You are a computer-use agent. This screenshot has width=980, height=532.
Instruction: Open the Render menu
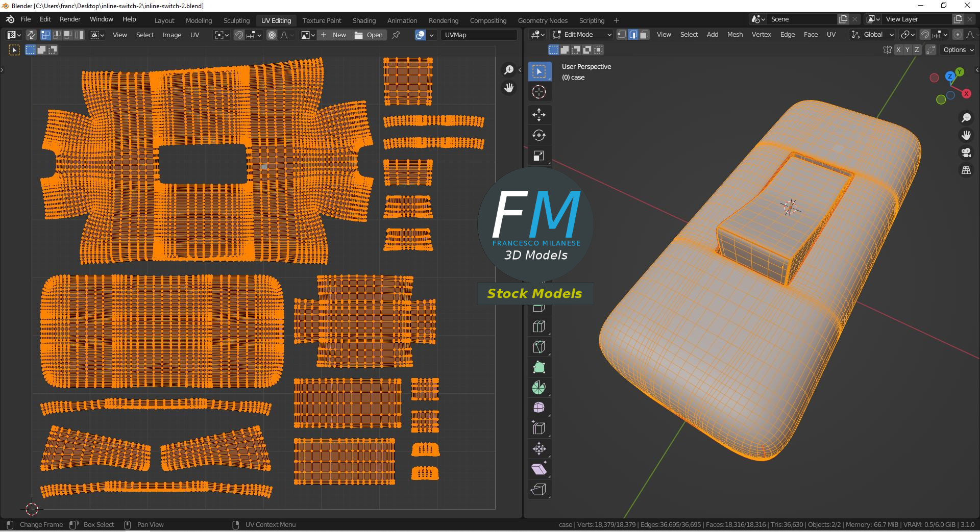pos(70,19)
